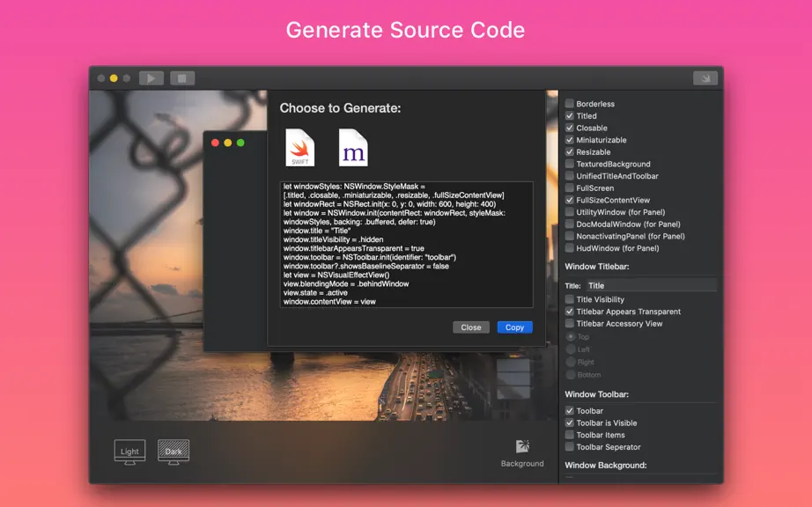Click the yellow minimize dot of main window

[x=114, y=78]
